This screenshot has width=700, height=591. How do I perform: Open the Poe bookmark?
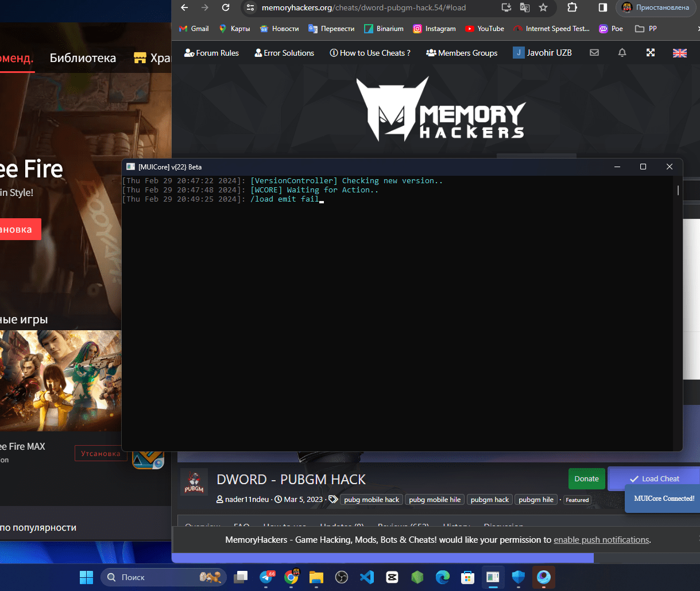[x=611, y=29]
